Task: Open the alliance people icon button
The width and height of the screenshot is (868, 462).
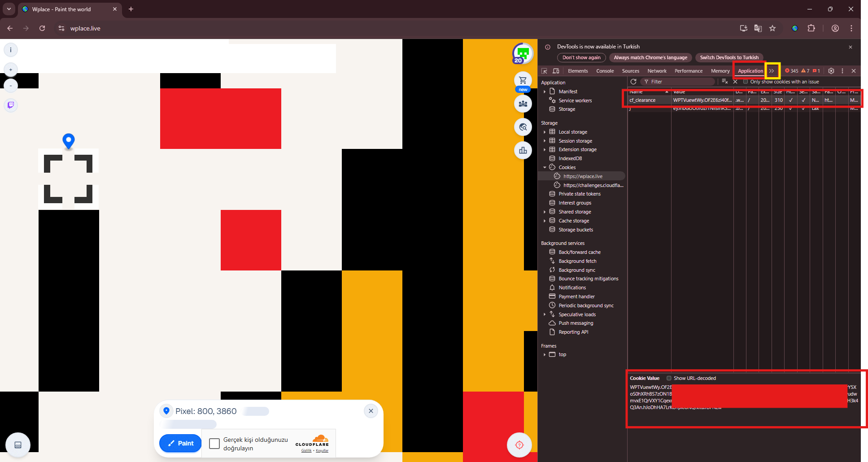Action: click(523, 104)
